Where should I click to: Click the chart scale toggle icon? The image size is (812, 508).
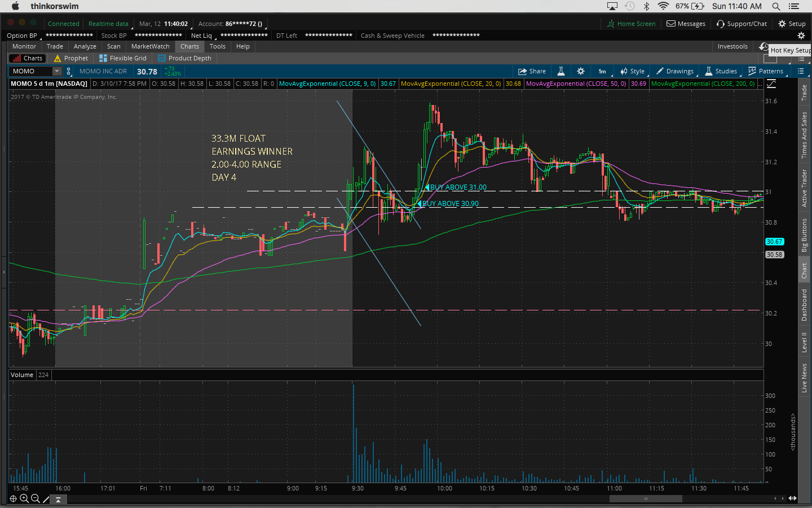click(771, 84)
